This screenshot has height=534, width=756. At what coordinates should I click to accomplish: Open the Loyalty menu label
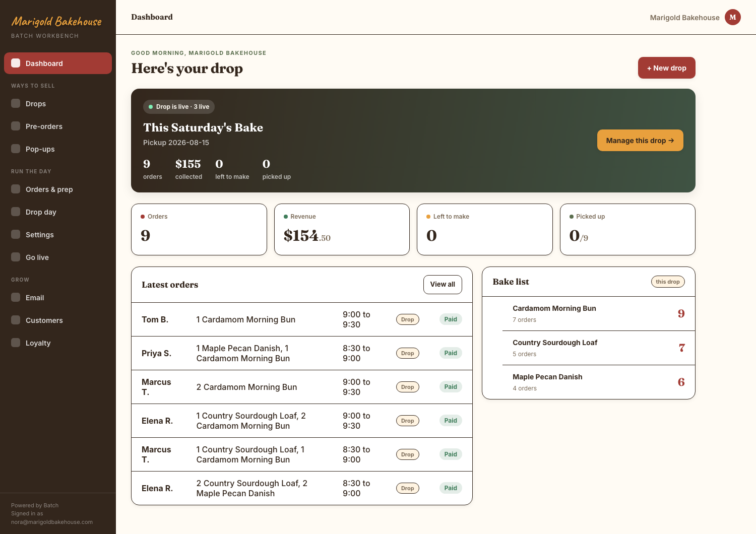tap(38, 343)
